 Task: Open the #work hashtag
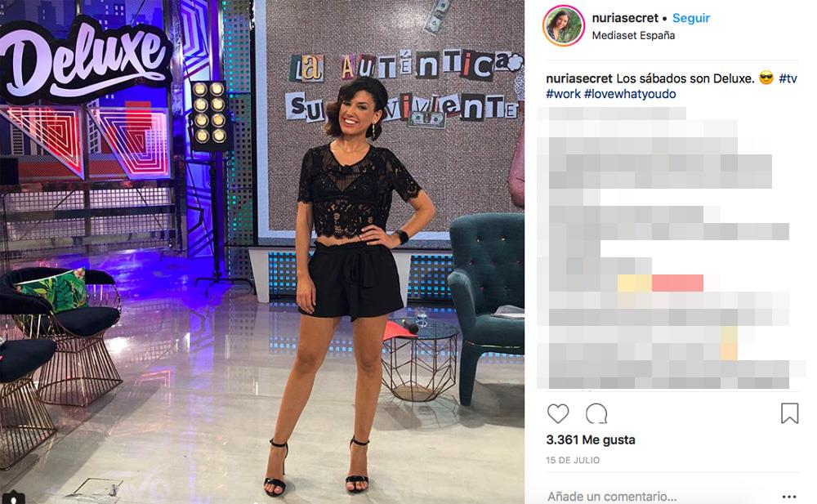click(563, 94)
